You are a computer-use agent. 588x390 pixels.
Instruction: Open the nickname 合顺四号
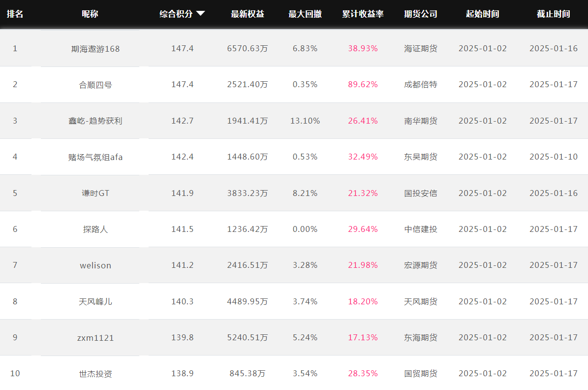pos(95,85)
